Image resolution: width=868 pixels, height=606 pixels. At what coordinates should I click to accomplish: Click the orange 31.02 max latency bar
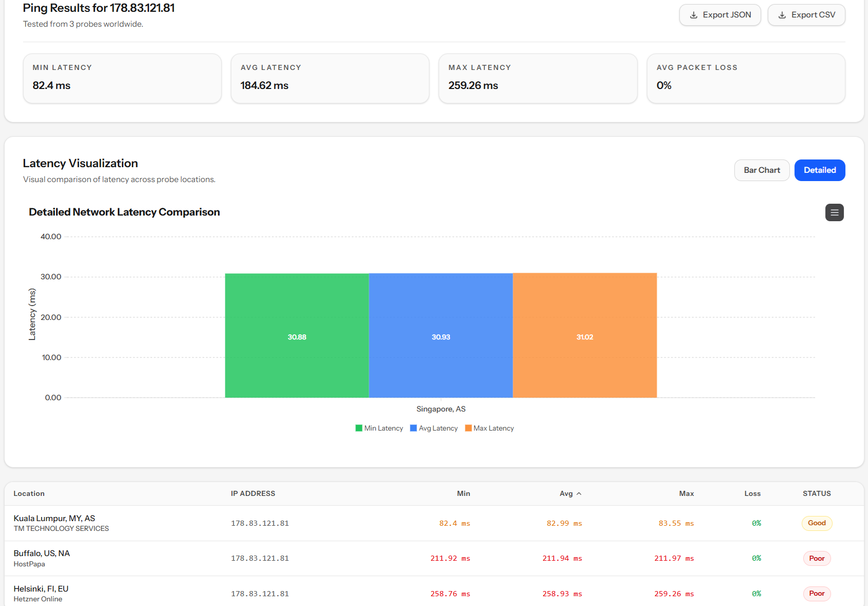click(x=585, y=335)
